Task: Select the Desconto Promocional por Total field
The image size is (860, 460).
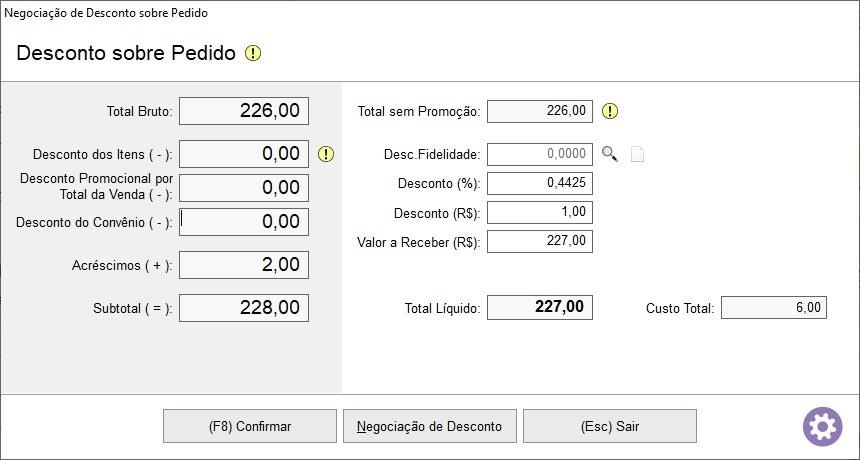Action: 244,188
